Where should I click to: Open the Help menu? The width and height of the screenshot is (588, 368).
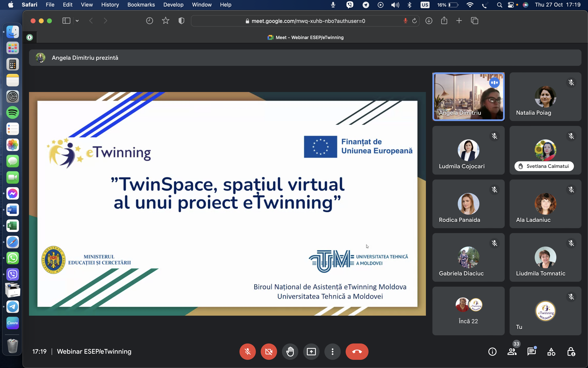coord(225,5)
